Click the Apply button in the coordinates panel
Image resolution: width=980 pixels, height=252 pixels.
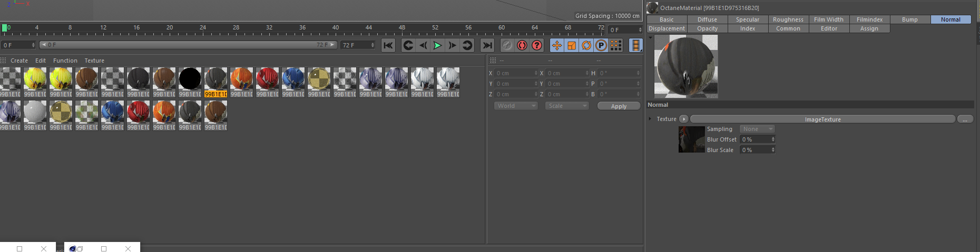(619, 106)
